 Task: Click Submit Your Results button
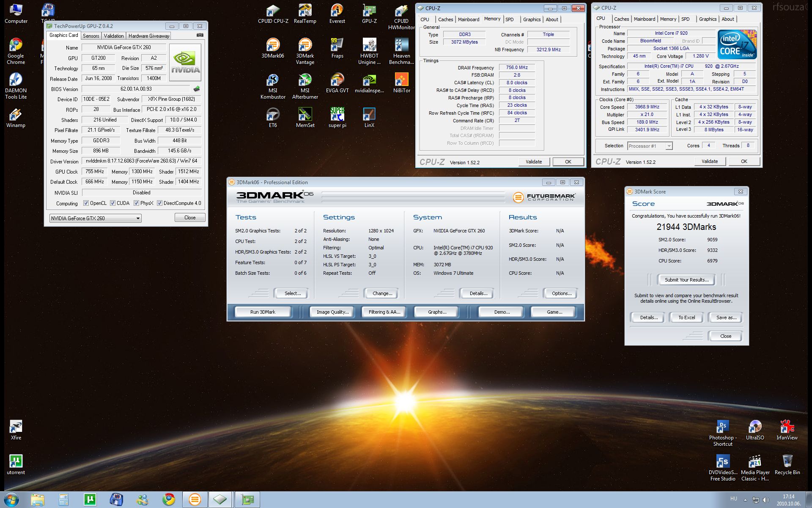pos(686,280)
